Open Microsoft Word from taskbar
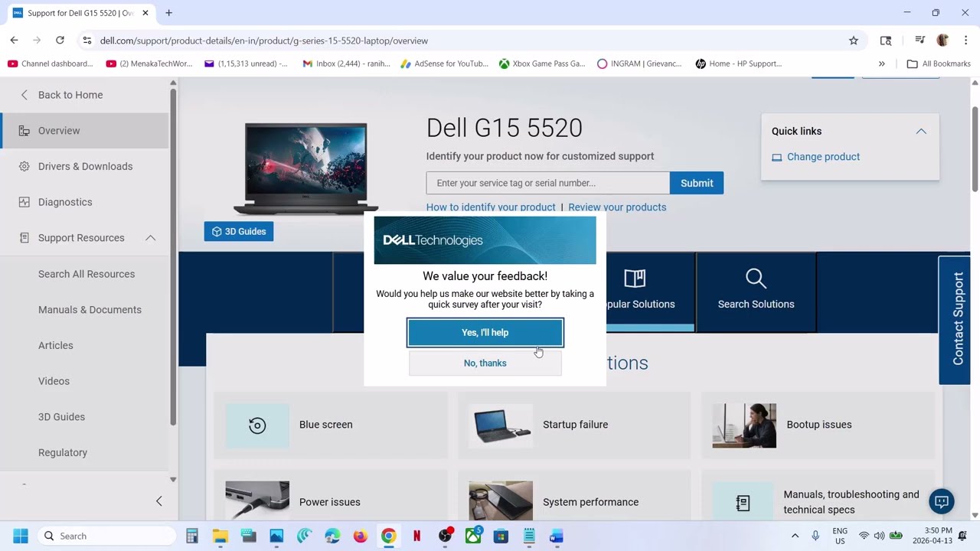980x551 pixels. 557,536
